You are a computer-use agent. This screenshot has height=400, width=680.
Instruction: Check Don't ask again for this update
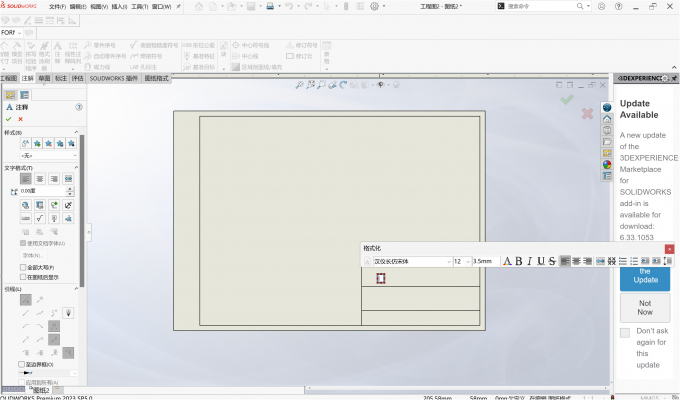click(625, 333)
